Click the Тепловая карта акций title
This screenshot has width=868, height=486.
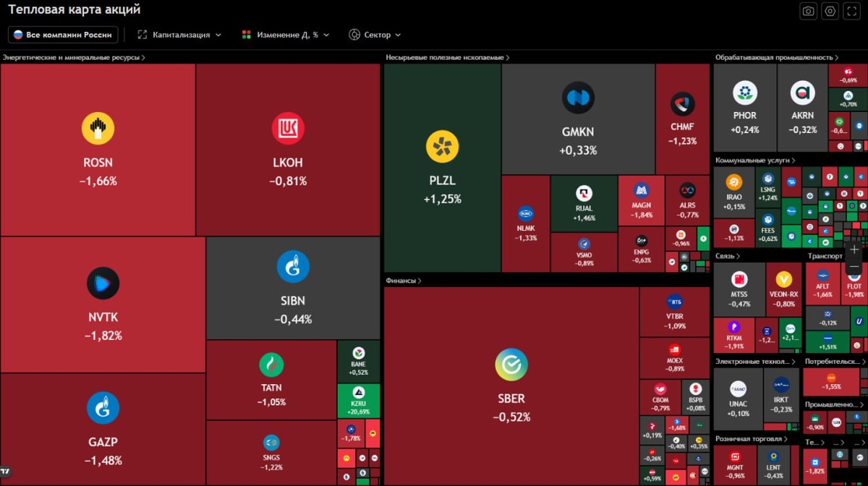75,10
